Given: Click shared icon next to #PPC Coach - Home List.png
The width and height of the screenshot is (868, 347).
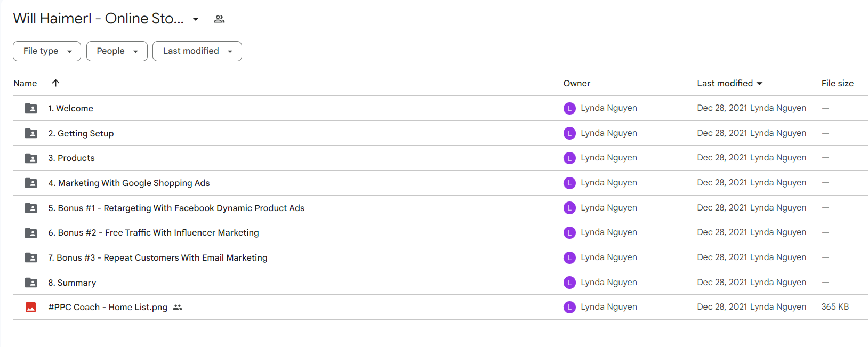Looking at the screenshot, I should pyautogui.click(x=178, y=308).
